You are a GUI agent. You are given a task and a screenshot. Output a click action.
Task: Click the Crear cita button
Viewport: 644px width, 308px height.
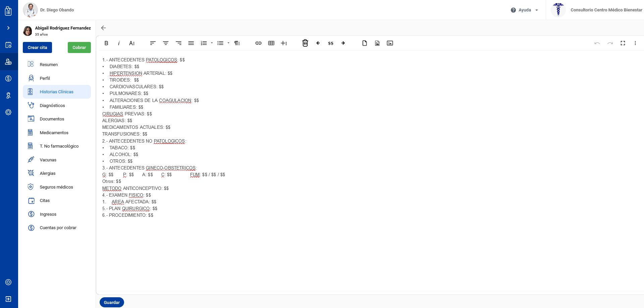click(x=37, y=47)
